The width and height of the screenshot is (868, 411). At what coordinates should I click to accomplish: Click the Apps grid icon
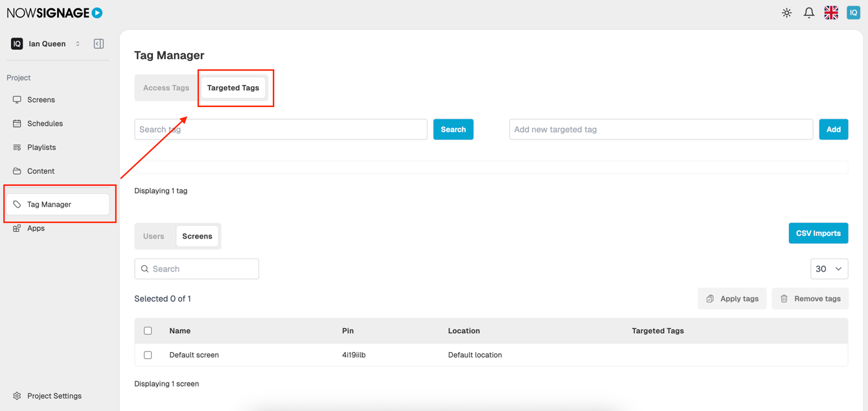17,228
